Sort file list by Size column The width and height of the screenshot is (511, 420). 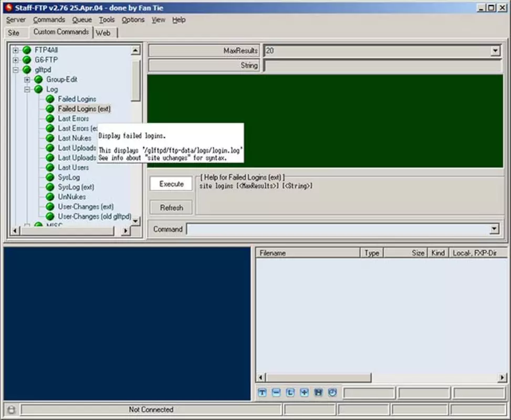coord(405,253)
